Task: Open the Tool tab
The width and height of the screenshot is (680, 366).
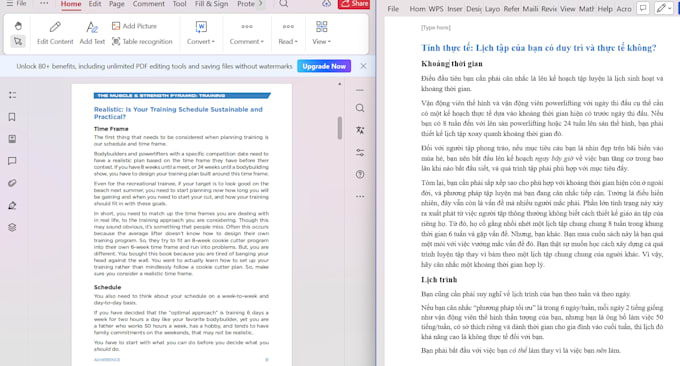Action: coord(179,4)
